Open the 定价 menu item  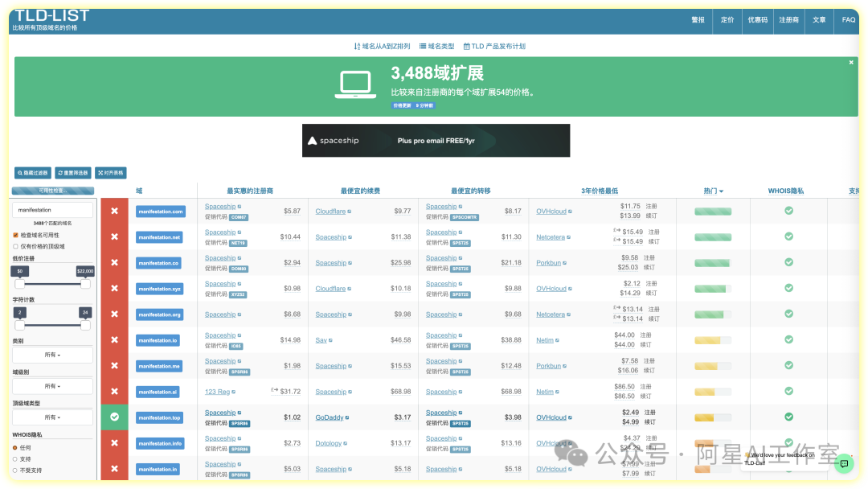tap(727, 20)
